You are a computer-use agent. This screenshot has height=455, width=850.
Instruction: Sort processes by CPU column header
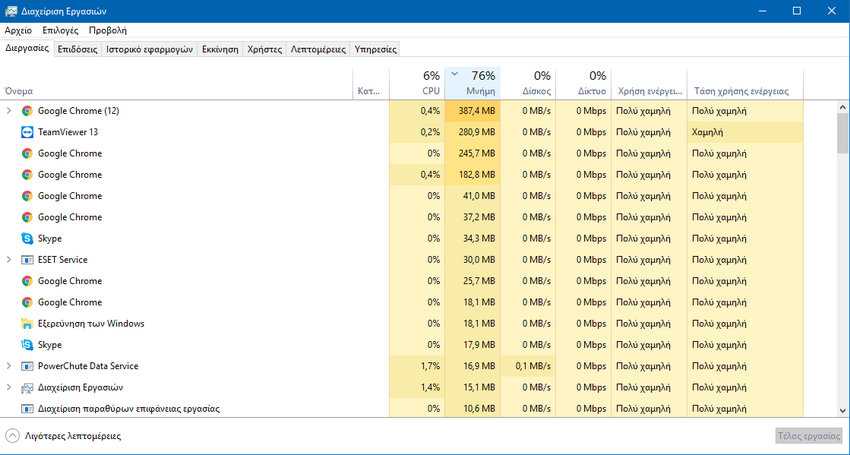click(417, 83)
